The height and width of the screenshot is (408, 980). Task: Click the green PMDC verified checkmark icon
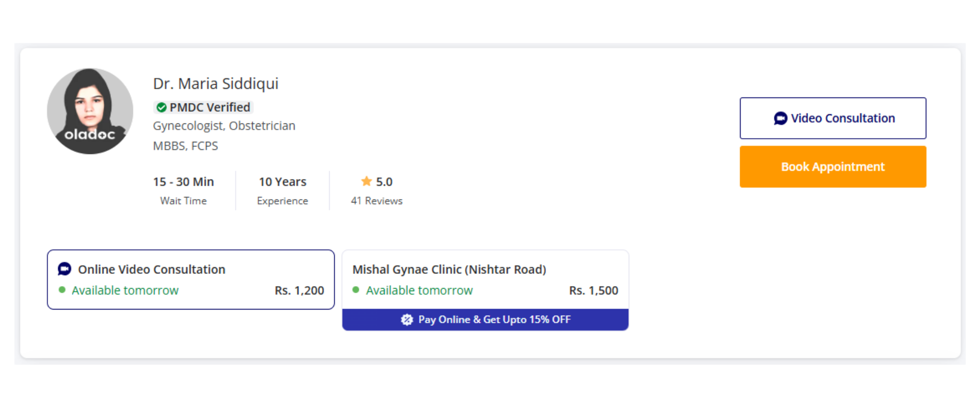click(161, 108)
